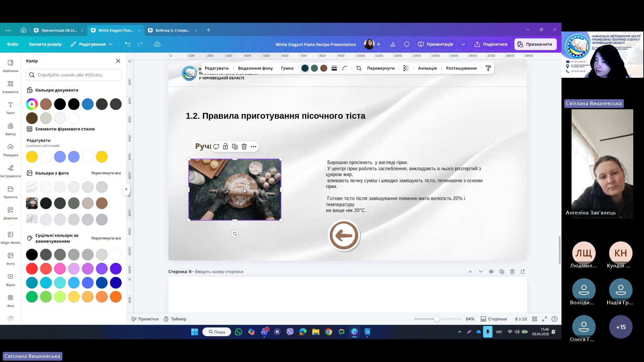Select the blue document color swatch
Image resolution: width=644 pixels, height=362 pixels.
pos(88,104)
